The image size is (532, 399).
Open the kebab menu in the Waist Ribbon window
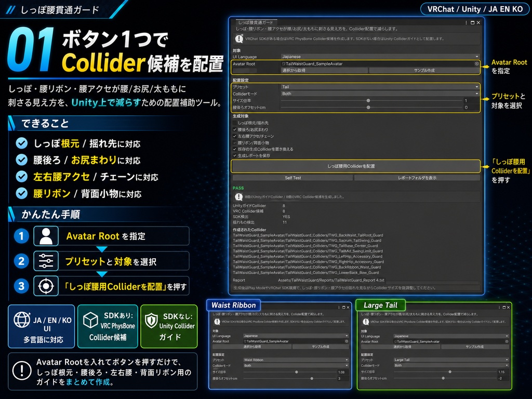(x=339, y=308)
